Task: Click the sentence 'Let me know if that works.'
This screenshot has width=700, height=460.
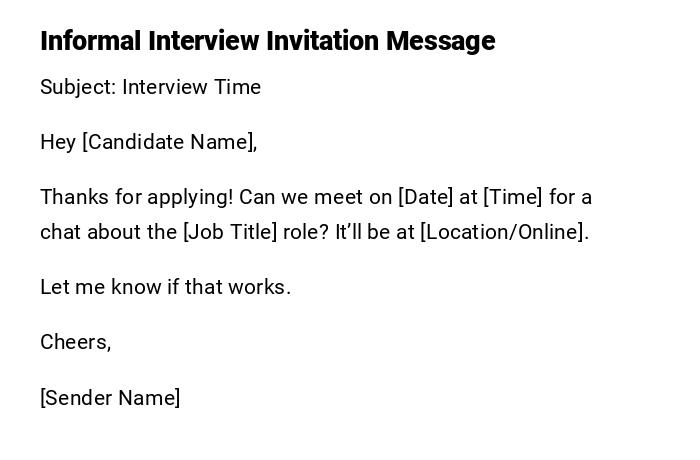Action: tap(165, 287)
